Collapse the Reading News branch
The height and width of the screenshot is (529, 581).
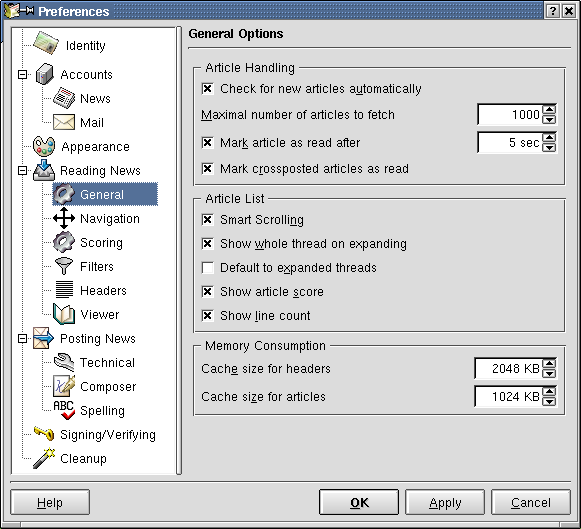[23, 170]
